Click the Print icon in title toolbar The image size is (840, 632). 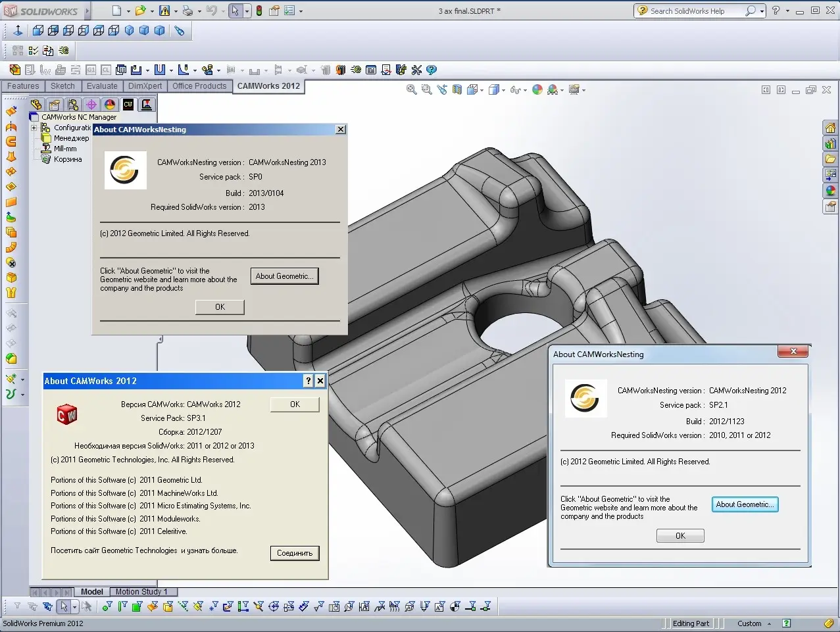click(187, 11)
